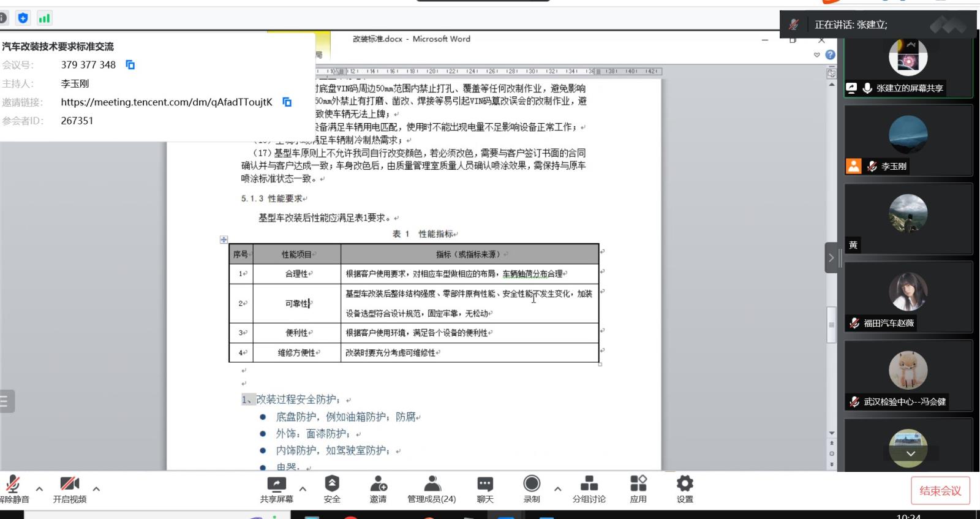This screenshot has height=519, width=980.
Task: Expand recording options arrow
Action: [557, 489]
